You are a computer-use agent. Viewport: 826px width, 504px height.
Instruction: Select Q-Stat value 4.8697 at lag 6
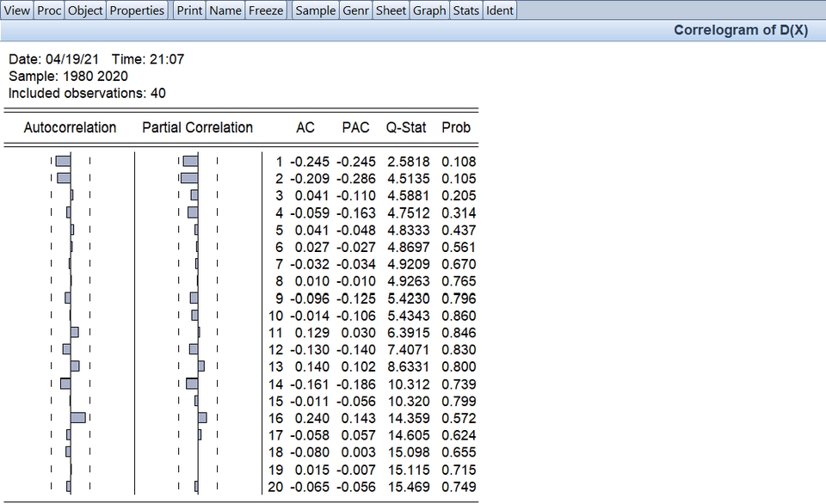(x=409, y=247)
